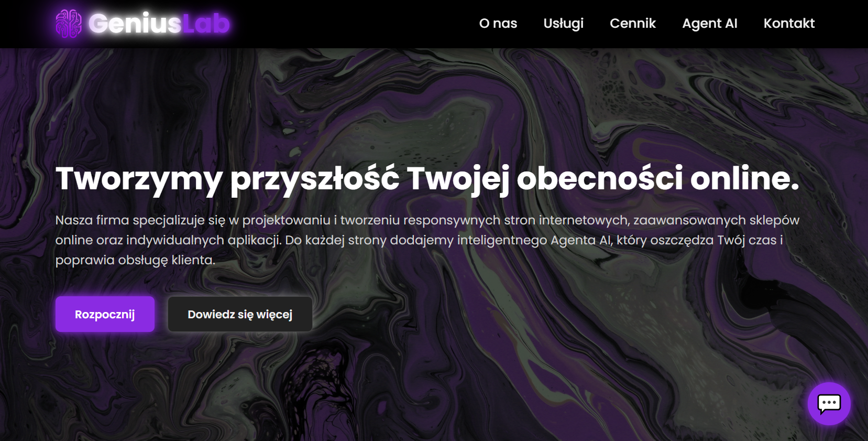Open the Usługi menu item
Screen dimensions: 868x441
(x=563, y=24)
